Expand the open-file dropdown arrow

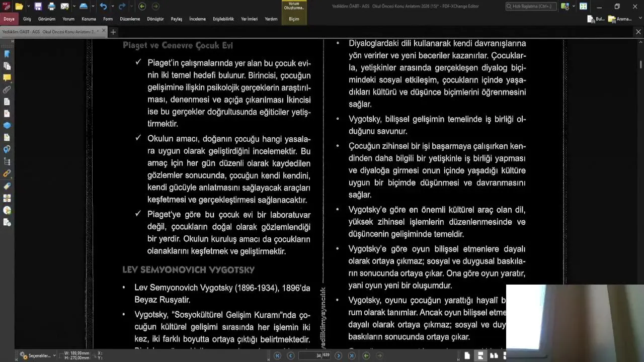point(28,7)
